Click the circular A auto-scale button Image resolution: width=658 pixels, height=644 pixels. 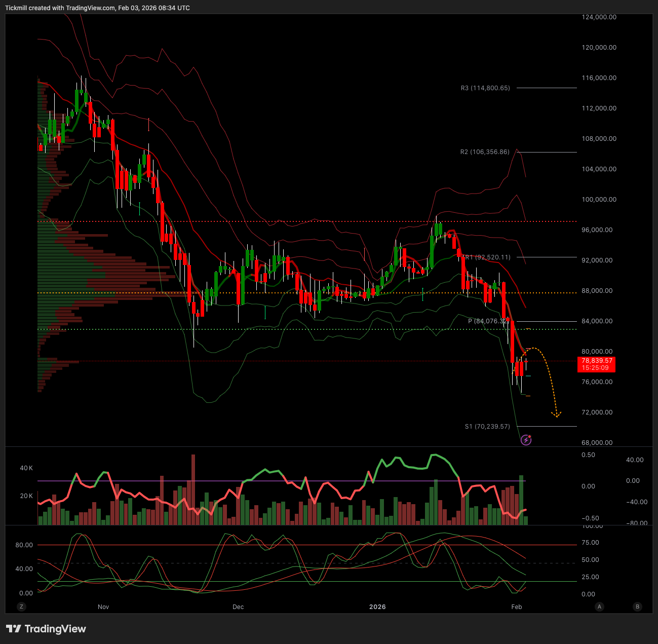(599, 607)
